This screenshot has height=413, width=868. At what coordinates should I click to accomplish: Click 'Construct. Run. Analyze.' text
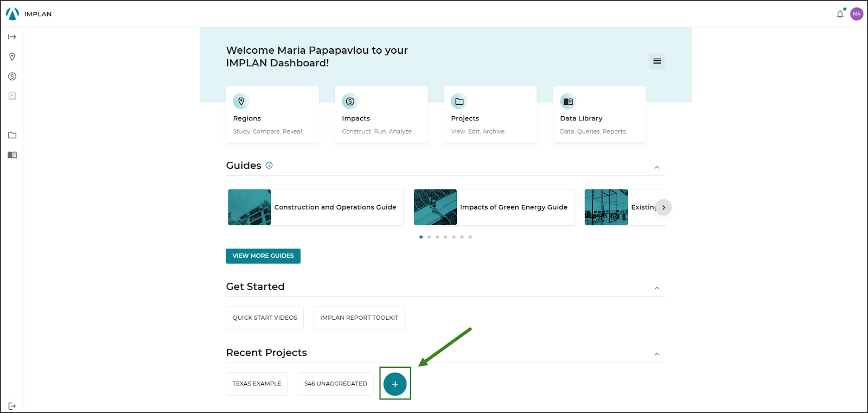coord(377,132)
